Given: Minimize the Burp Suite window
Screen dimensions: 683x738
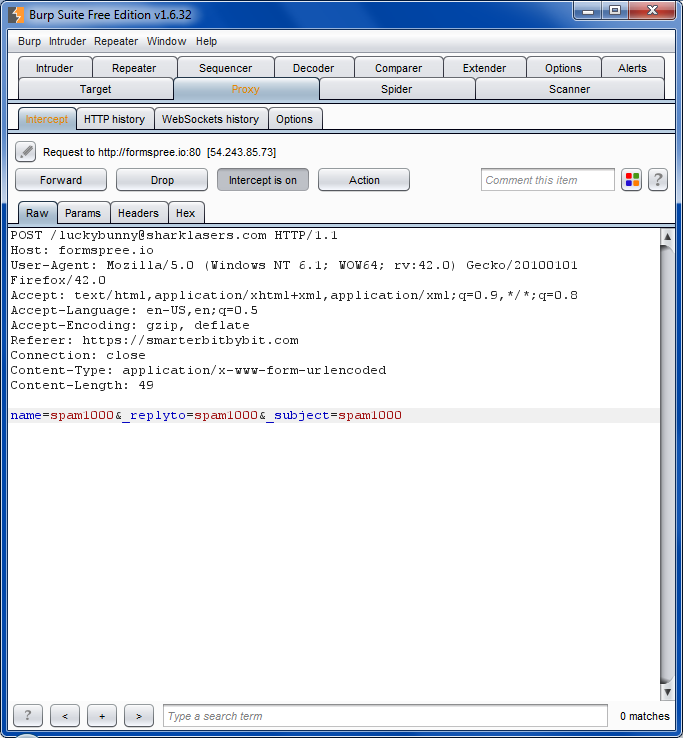Looking at the screenshot, I should coord(588,11).
